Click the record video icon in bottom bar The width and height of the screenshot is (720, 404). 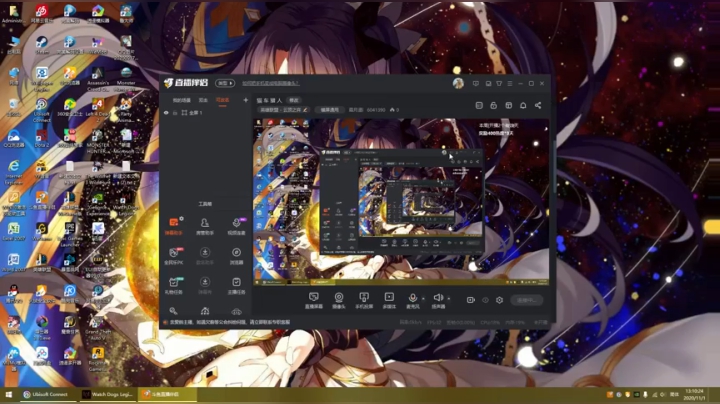[x=470, y=300]
